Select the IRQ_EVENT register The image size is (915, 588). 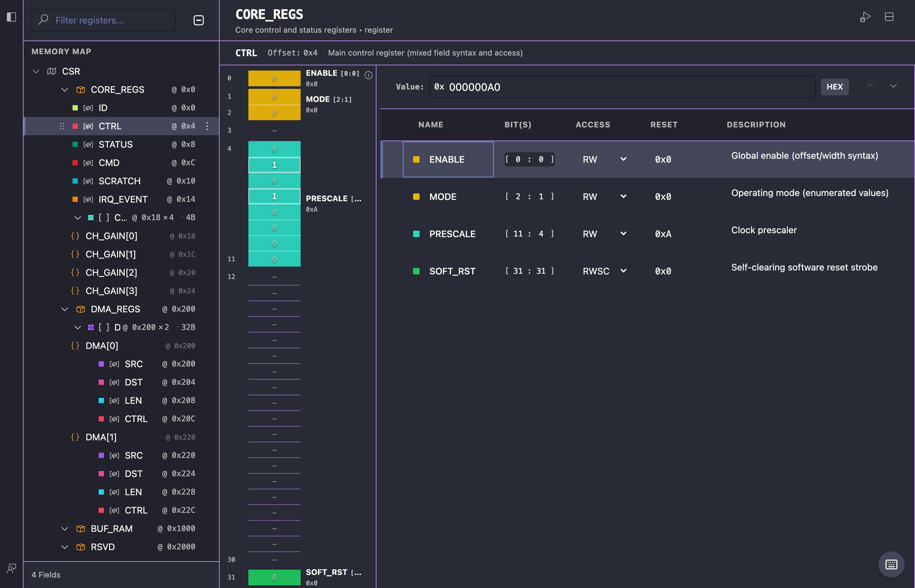coord(122,199)
